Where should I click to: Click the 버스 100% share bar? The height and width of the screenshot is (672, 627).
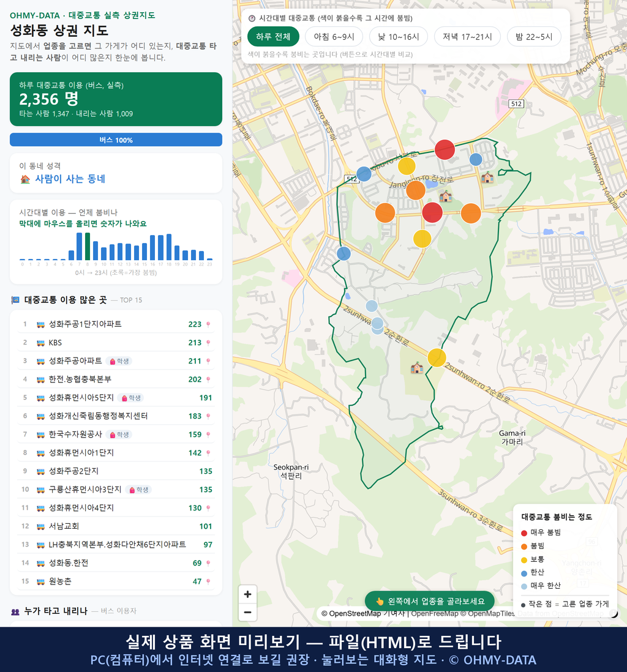pos(116,140)
